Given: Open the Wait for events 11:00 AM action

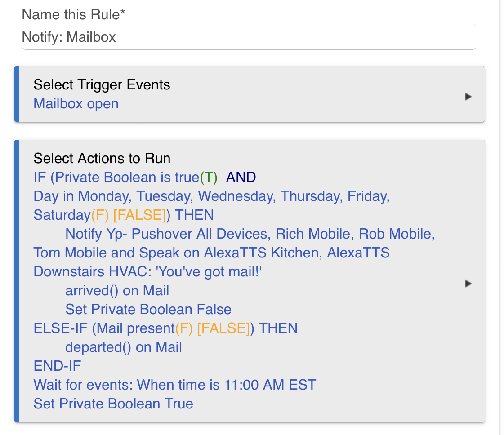Looking at the screenshot, I should coord(175,385).
